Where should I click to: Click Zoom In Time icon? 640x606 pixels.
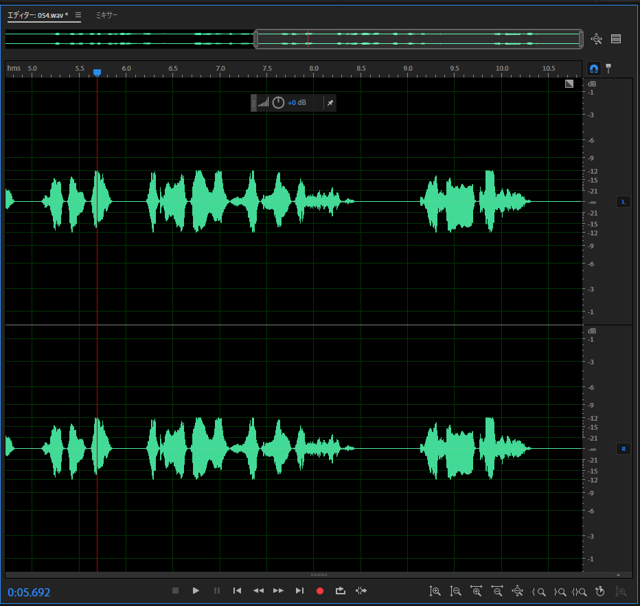tap(476, 591)
